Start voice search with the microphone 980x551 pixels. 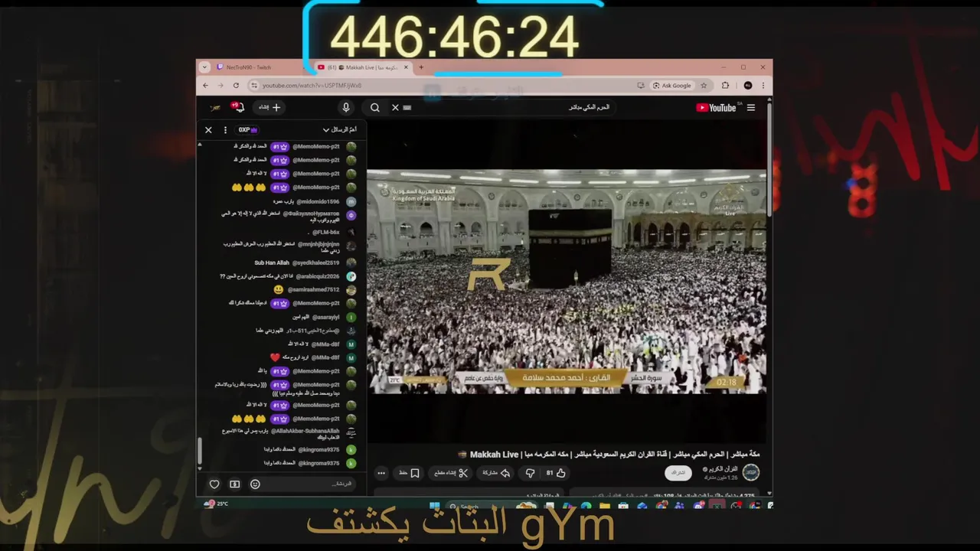tap(346, 107)
